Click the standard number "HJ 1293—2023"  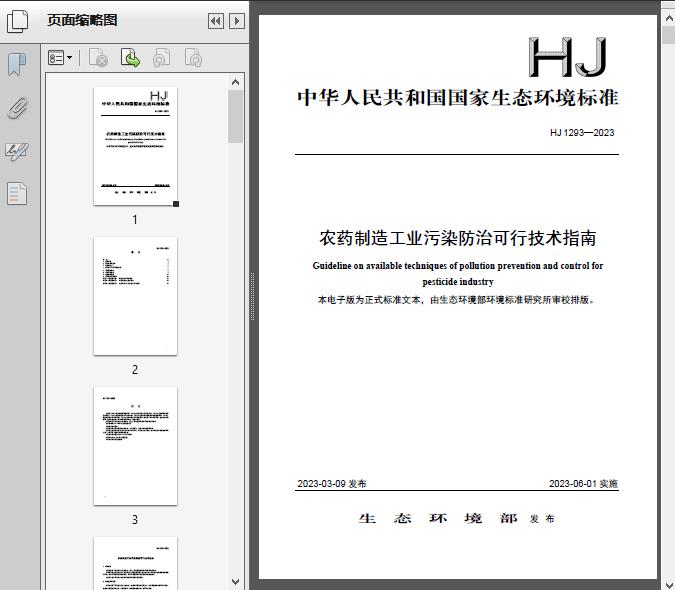(x=582, y=133)
